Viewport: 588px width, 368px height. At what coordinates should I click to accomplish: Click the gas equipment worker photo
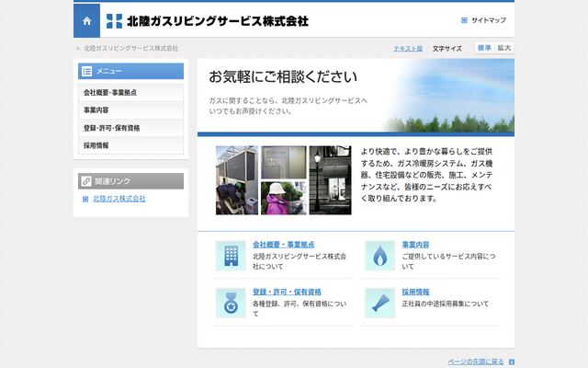237,180
